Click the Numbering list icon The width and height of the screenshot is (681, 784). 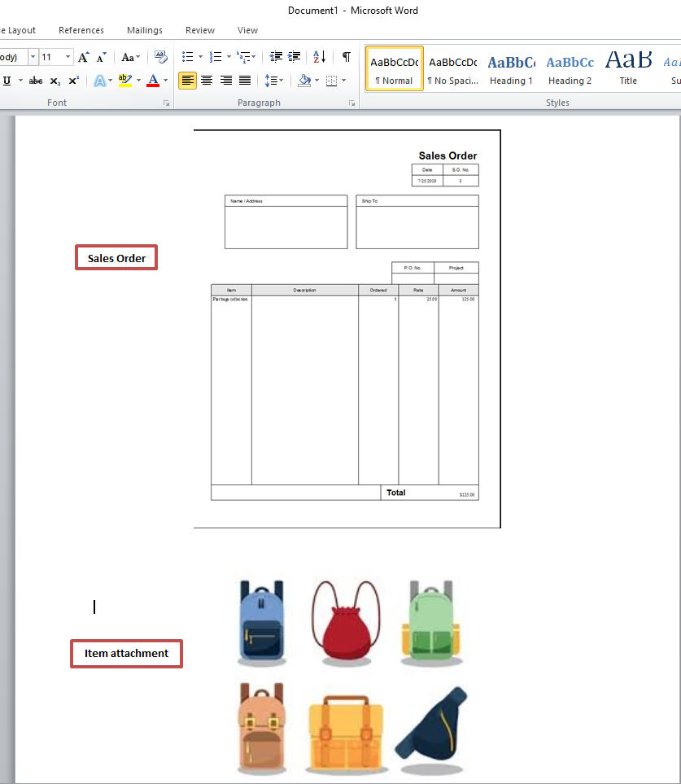[x=216, y=57]
